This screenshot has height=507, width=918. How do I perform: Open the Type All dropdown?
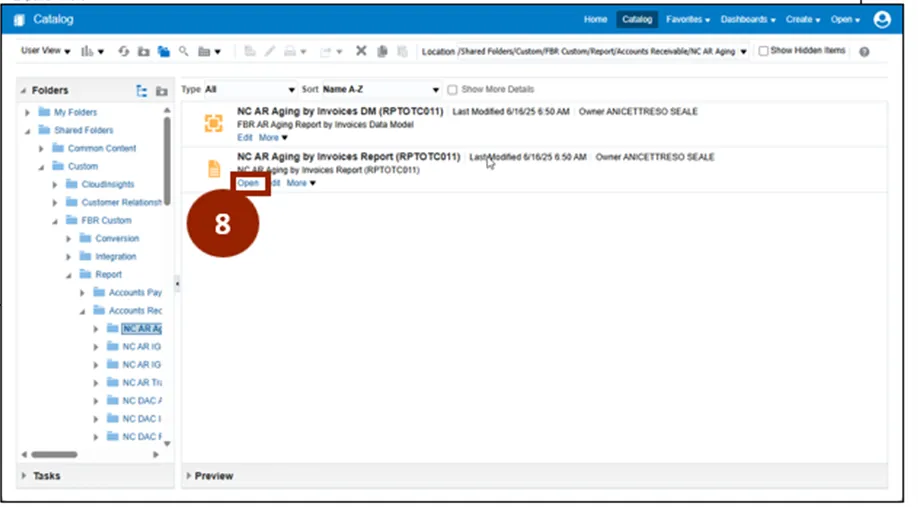pyautogui.click(x=250, y=90)
